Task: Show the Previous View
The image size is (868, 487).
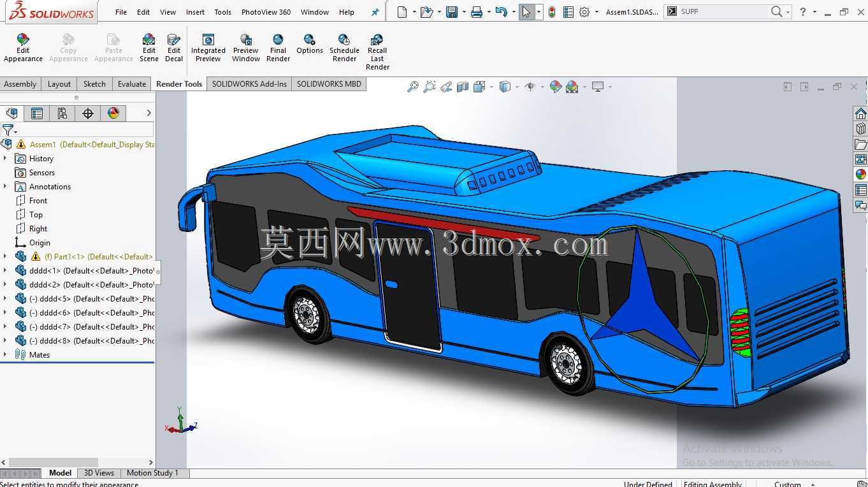Action: 446,87
